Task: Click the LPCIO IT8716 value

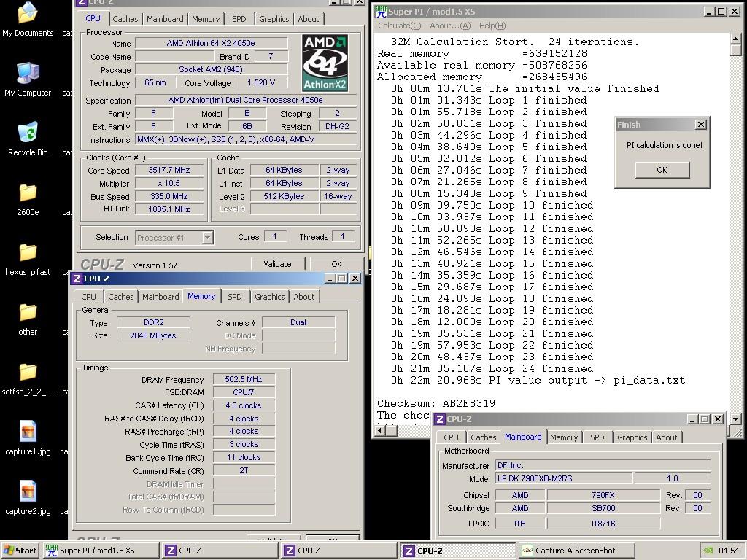Action: point(603,524)
